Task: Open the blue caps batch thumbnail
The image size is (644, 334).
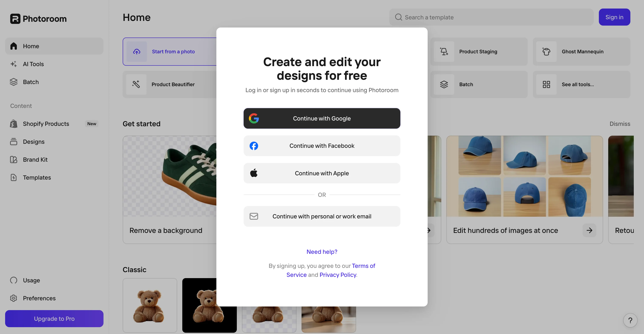Action: click(x=525, y=176)
